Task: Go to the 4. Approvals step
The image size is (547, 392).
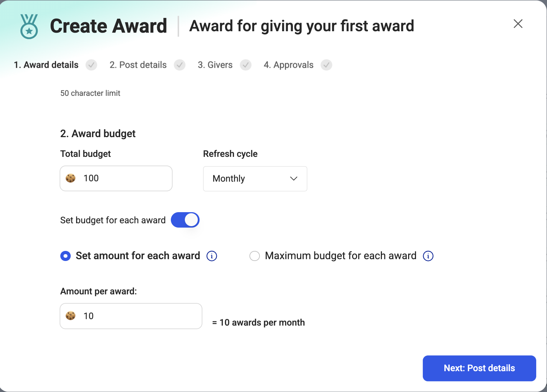Action: coord(289,65)
